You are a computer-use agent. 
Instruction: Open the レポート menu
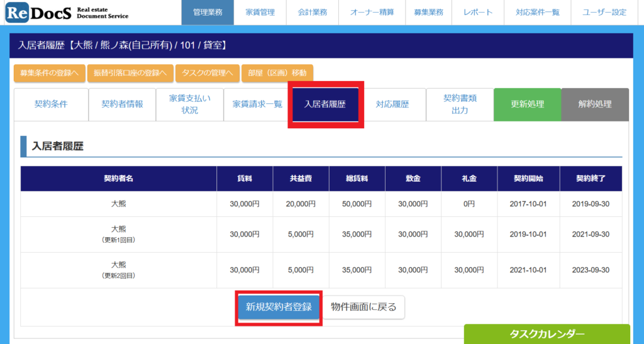[x=478, y=13]
